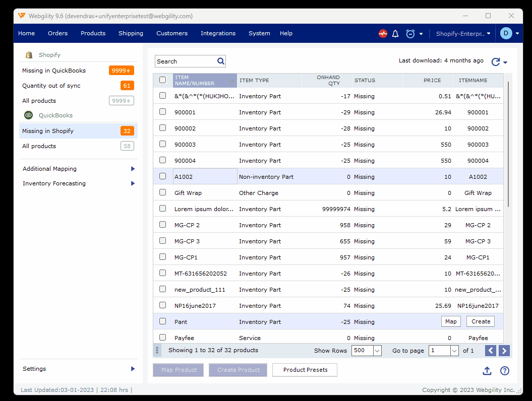The image size is (532, 401).
Task: Open the Products menu
Action: tap(93, 33)
